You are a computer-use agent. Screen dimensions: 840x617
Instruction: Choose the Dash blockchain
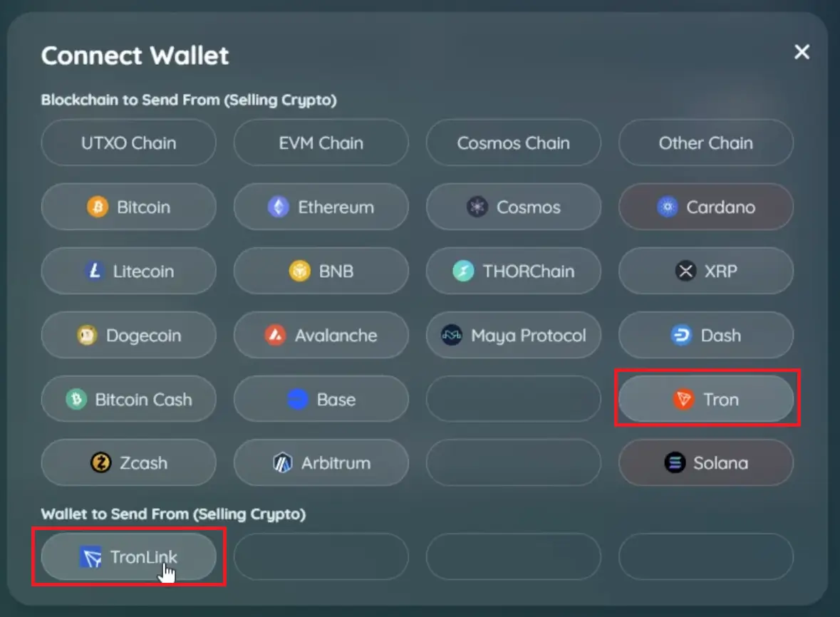(x=706, y=336)
